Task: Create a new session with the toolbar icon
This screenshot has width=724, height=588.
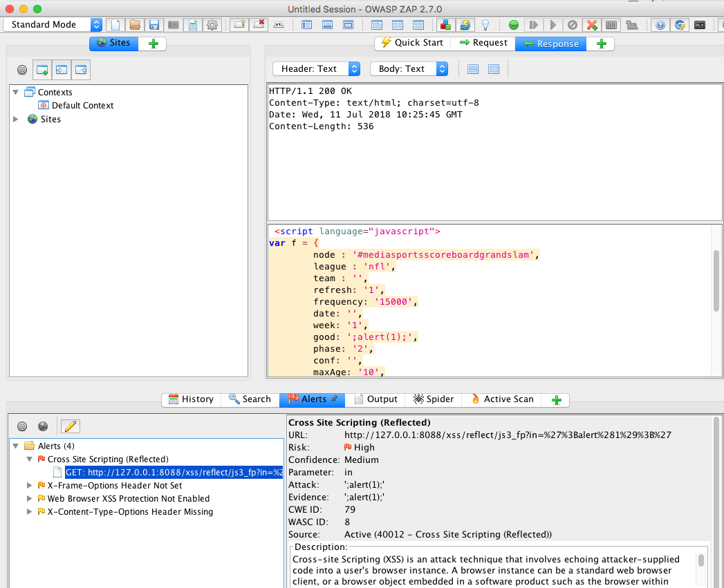Action: pyautogui.click(x=115, y=24)
